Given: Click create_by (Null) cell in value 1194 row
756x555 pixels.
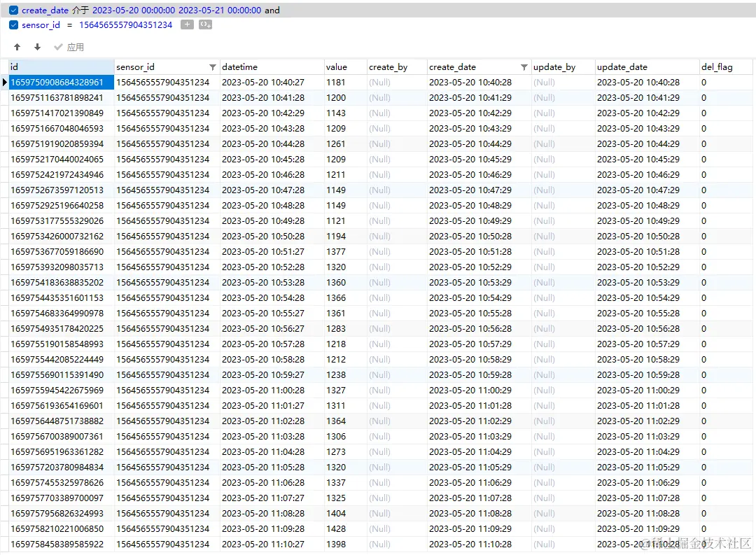Looking at the screenshot, I should coord(398,237).
